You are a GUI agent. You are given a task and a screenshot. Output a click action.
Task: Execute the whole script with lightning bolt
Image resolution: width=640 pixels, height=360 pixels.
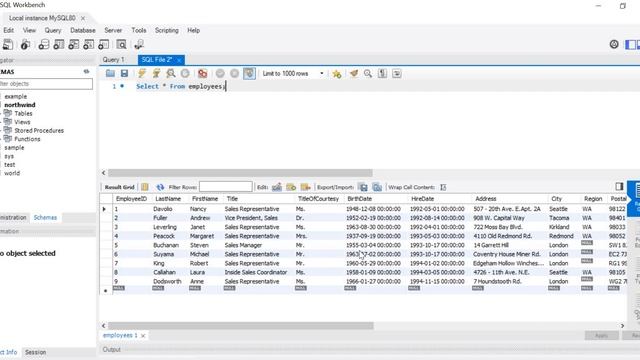[142, 73]
